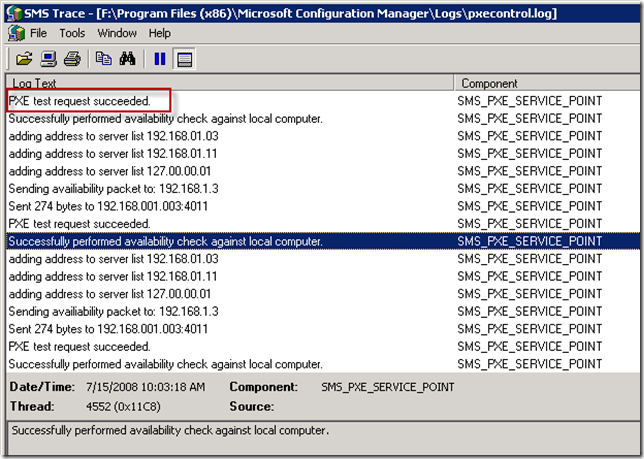Click SMS_PXE_SERVICE_POINT in the highlighted row
Image resolution: width=644 pixels, height=459 pixels.
529,241
